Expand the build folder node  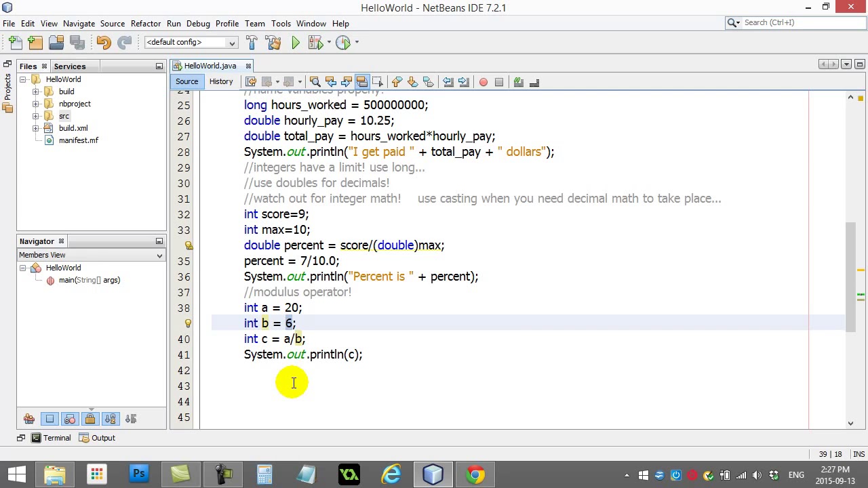click(x=35, y=92)
